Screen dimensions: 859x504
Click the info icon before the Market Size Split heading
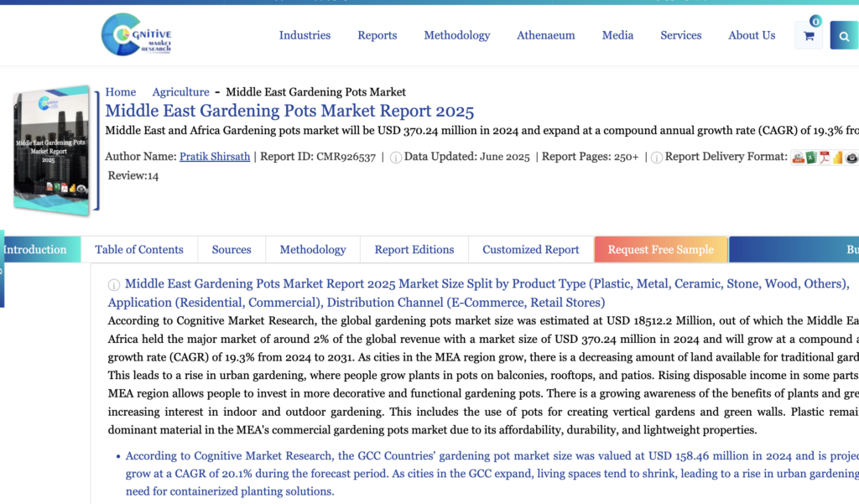[113, 285]
